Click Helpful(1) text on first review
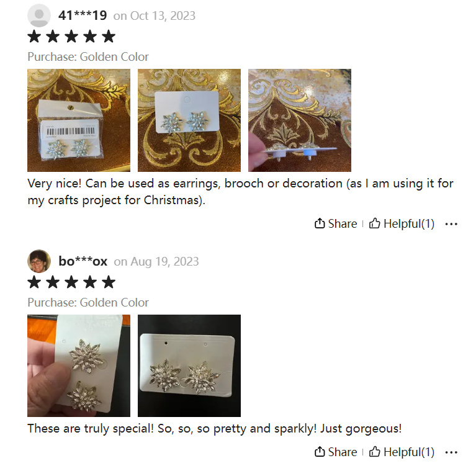 [409, 223]
